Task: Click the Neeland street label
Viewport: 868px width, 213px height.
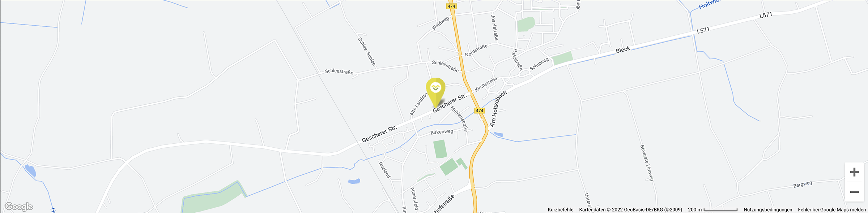Action: click(x=384, y=170)
